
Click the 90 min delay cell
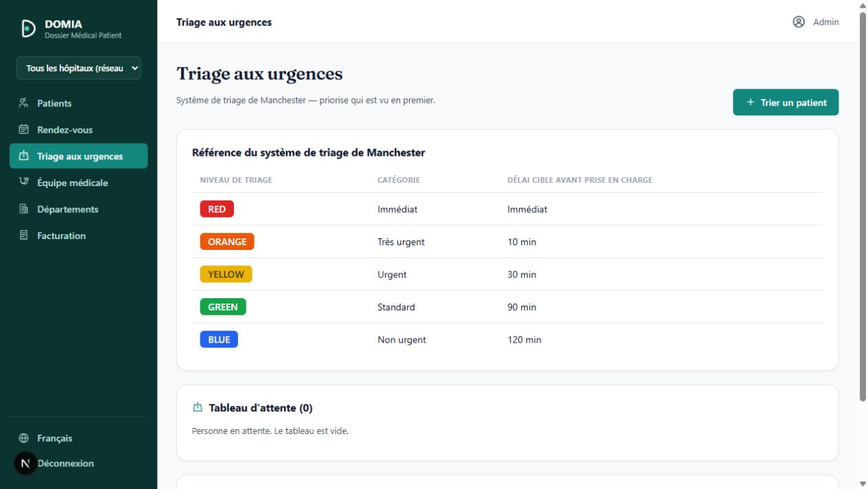coord(521,307)
